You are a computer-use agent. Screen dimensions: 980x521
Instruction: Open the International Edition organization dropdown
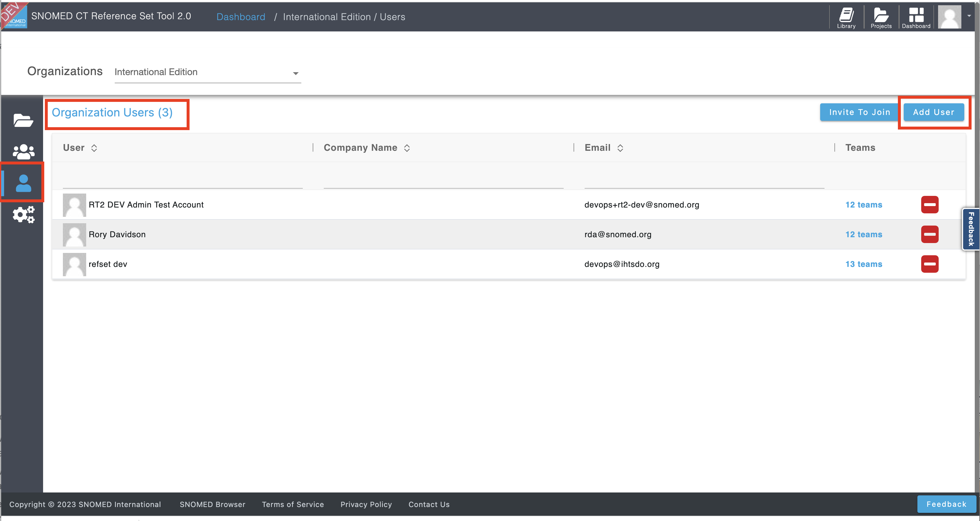click(x=207, y=72)
